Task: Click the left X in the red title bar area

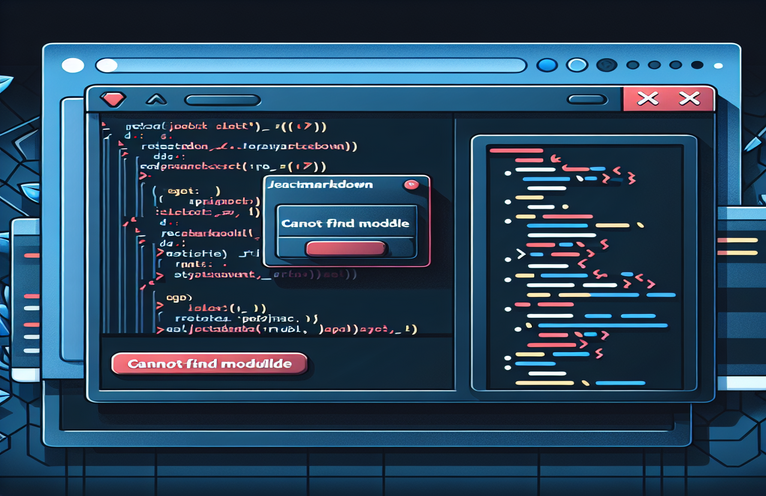Action: pos(647,98)
